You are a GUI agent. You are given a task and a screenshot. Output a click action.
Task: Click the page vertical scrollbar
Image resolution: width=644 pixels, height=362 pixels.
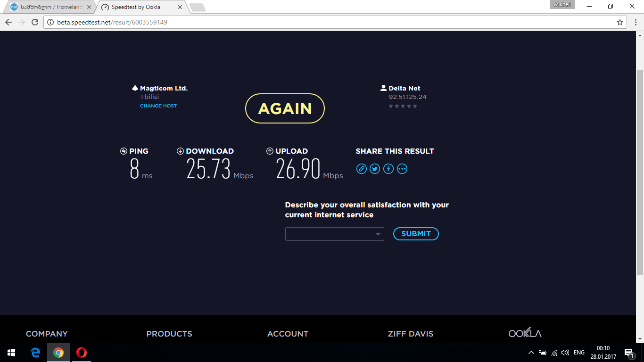640,173
